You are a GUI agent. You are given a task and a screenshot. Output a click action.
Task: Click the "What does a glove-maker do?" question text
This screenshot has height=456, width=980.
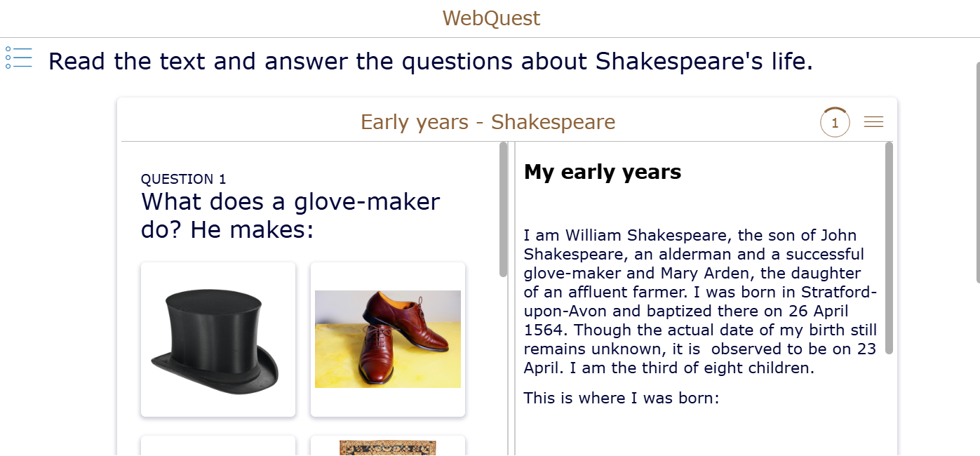(290, 202)
